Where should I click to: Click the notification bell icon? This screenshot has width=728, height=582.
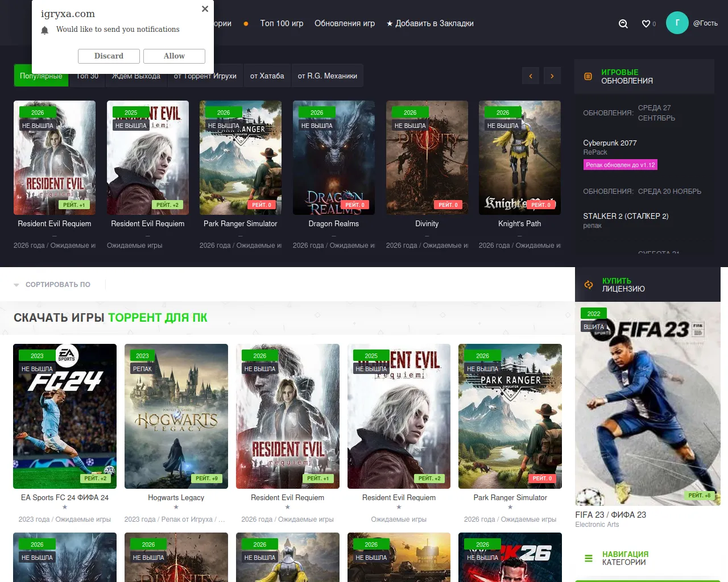click(x=45, y=30)
